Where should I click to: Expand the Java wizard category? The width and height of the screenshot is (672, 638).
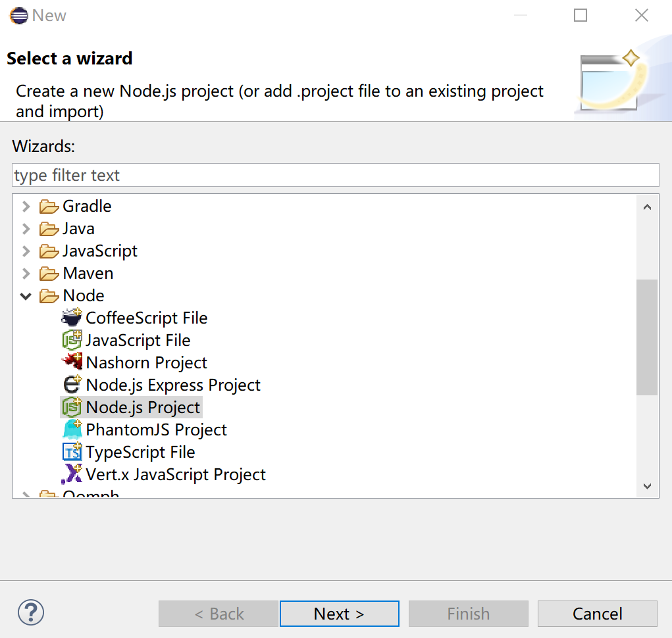25,228
